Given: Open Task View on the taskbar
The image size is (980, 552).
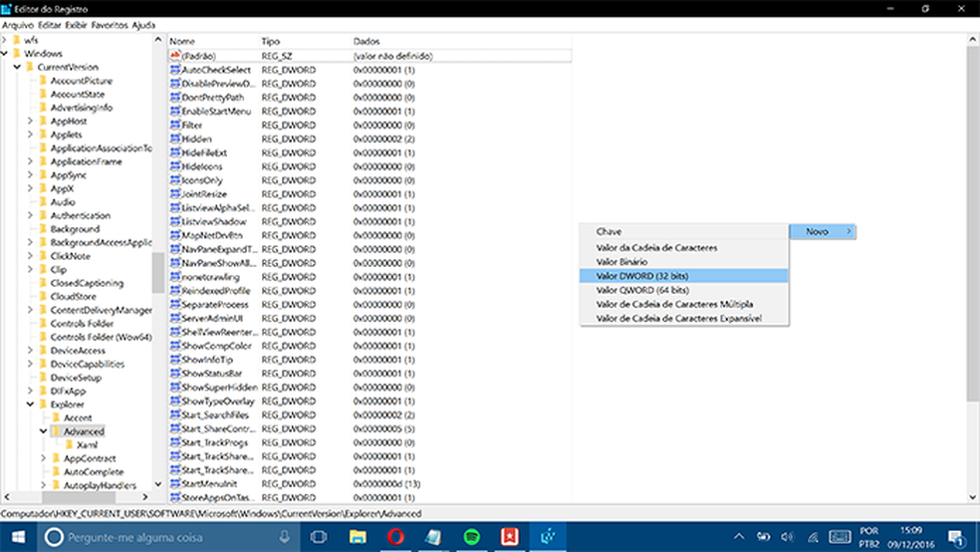Looking at the screenshot, I should point(319,537).
